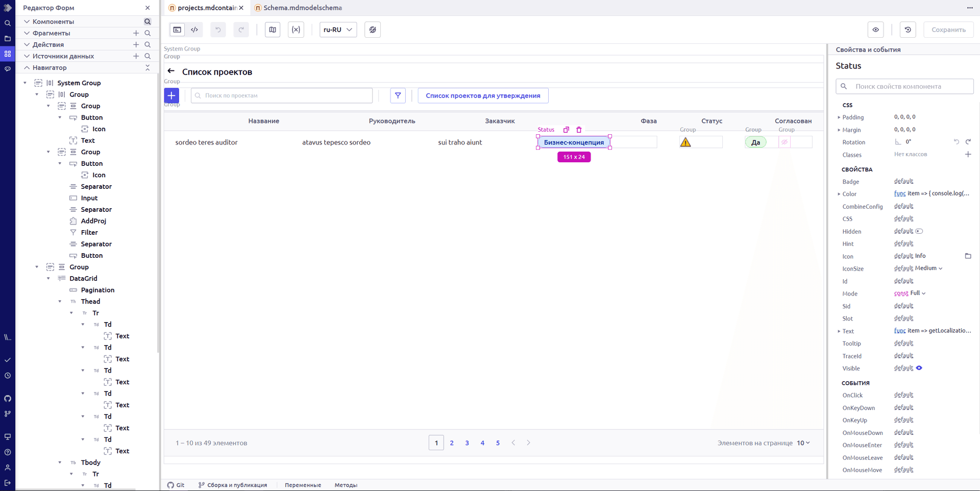Click the undo arrow in the toolbar
Viewport: 980px width, 491px height.
click(218, 30)
